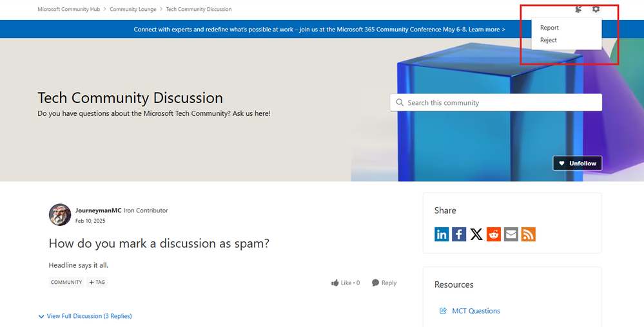The image size is (644, 327).
Task: Click the conference banner Learn more link
Action: [x=487, y=29]
